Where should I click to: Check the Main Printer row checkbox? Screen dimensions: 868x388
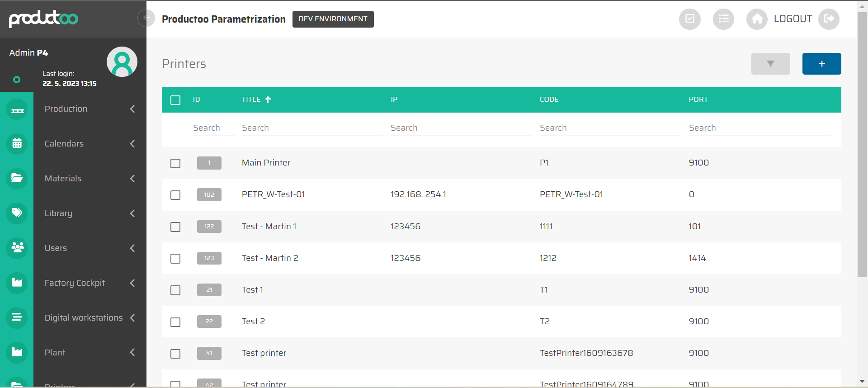pyautogui.click(x=175, y=163)
